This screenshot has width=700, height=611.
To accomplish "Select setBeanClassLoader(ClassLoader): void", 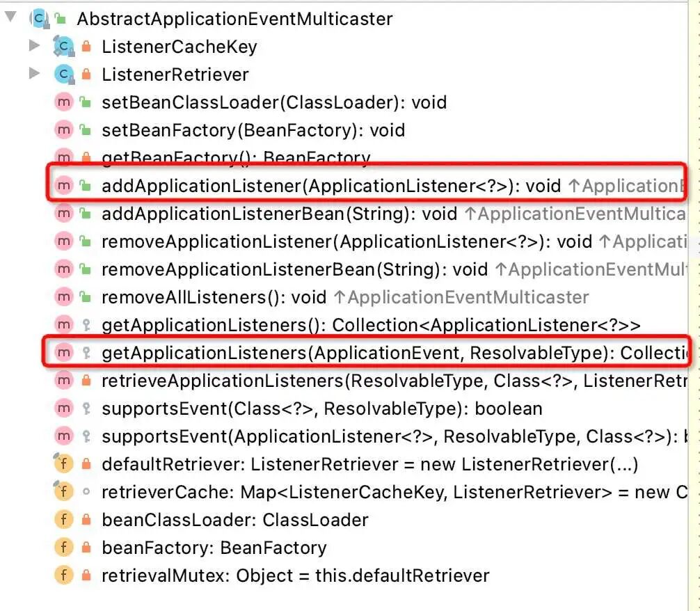I will (274, 102).
